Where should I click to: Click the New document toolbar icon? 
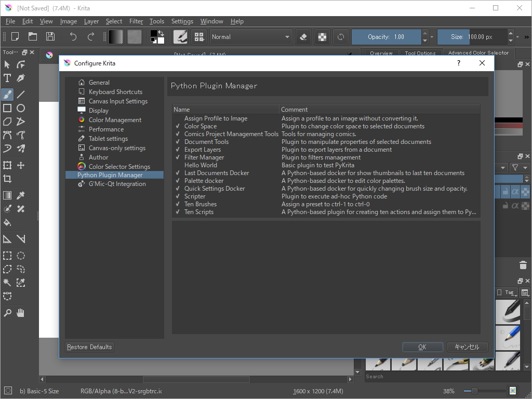point(15,37)
